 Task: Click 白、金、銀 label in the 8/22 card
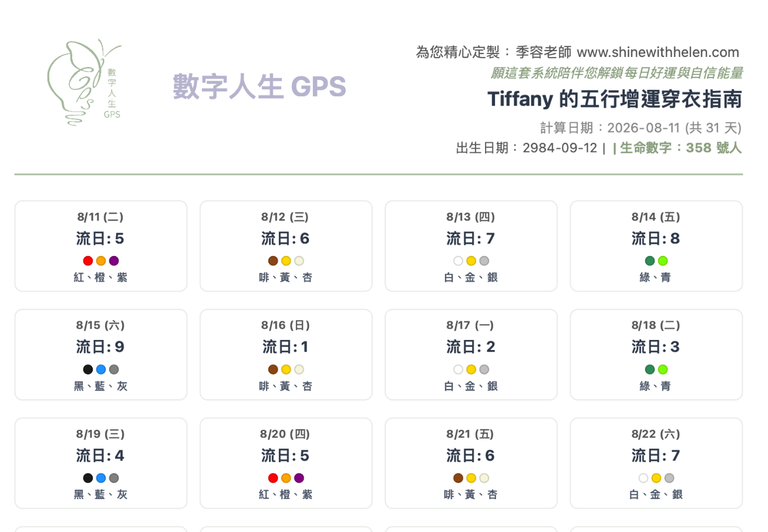656,494
